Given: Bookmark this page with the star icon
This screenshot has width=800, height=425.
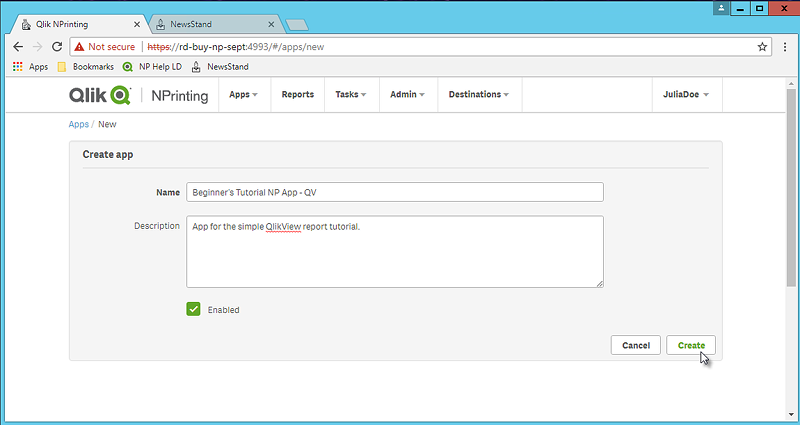Looking at the screenshot, I should coord(762,46).
